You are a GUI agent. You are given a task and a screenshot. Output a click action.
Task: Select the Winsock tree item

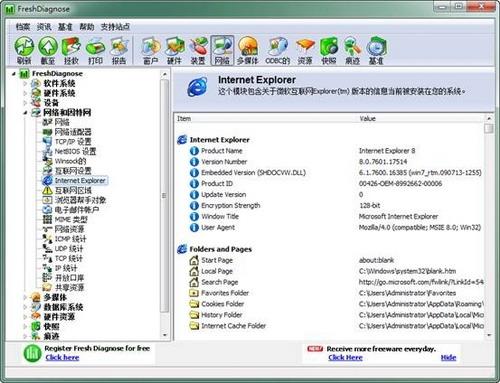(70, 161)
